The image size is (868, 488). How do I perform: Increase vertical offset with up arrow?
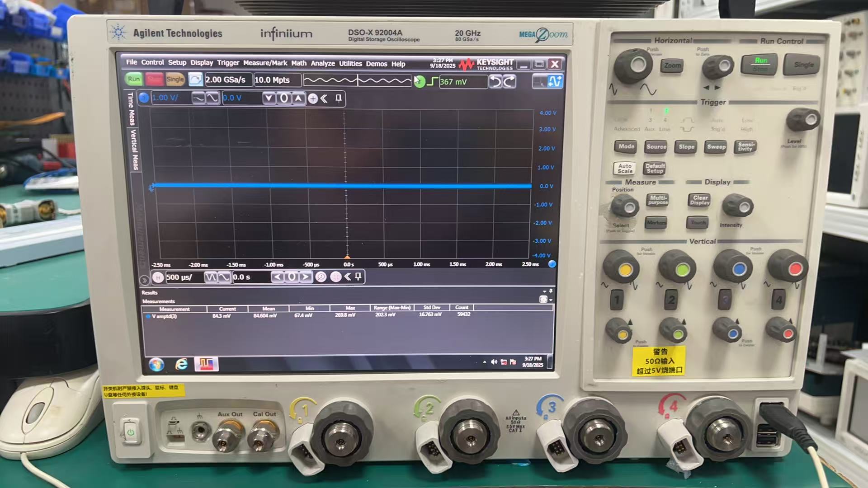(x=298, y=98)
